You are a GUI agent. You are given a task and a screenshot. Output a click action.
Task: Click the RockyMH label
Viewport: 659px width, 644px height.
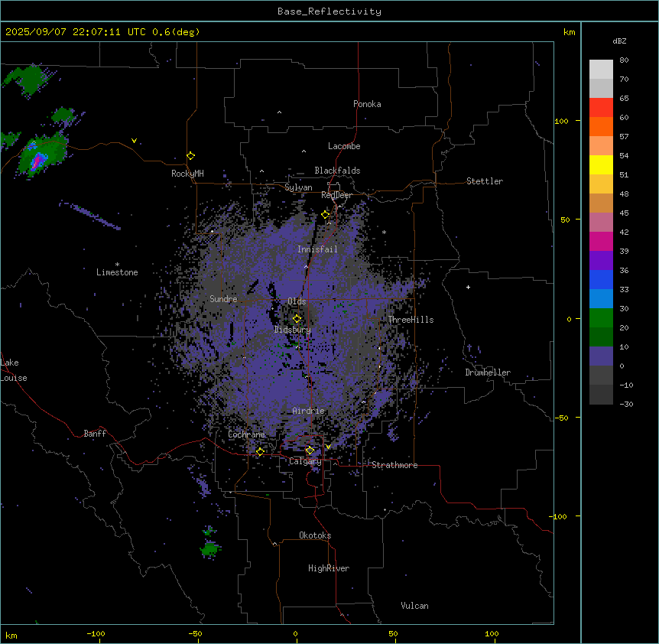point(187,174)
